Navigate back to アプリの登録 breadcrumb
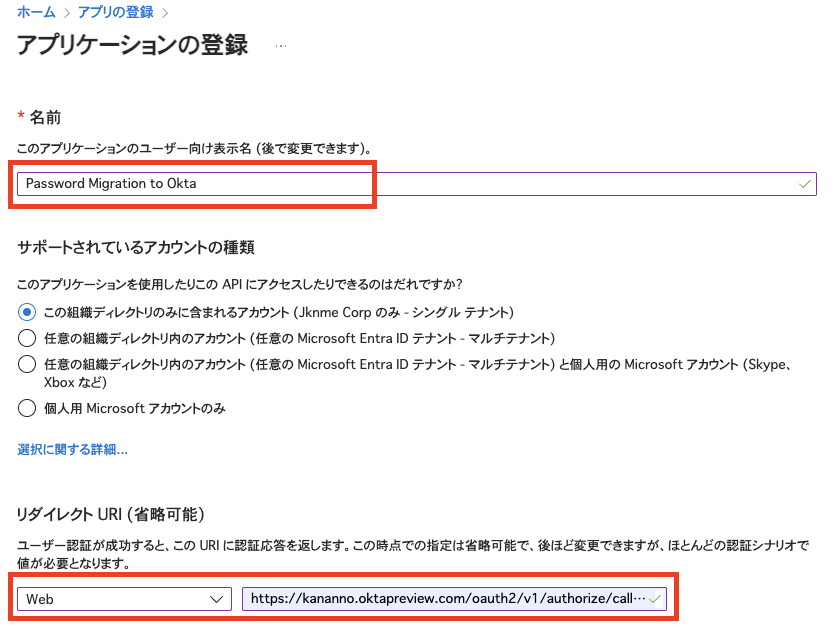This screenshot has width=839, height=643. 116,13
